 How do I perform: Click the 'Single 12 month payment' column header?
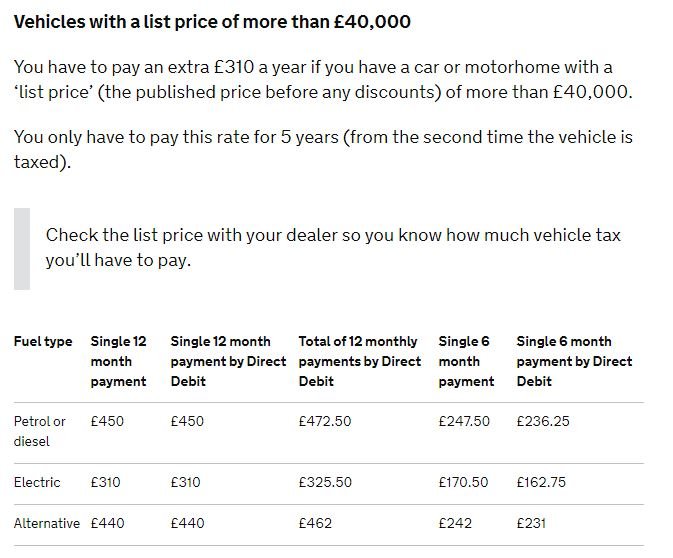pos(118,361)
